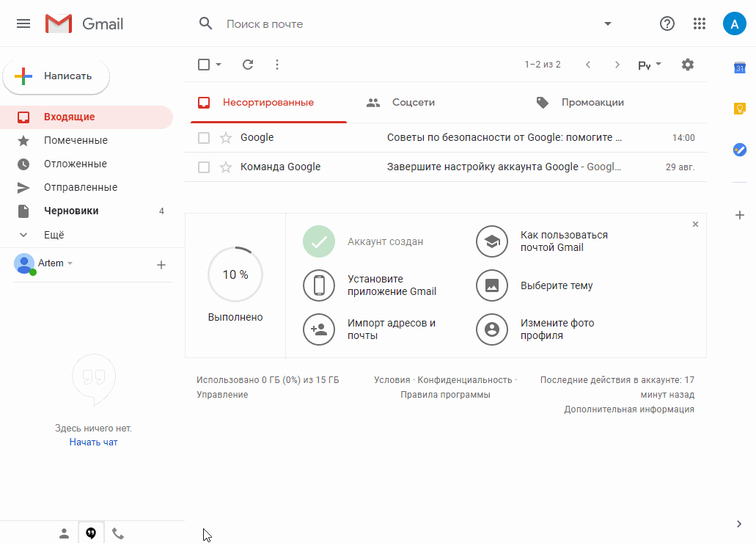
Task: Close the setup progress card
Action: click(x=695, y=224)
